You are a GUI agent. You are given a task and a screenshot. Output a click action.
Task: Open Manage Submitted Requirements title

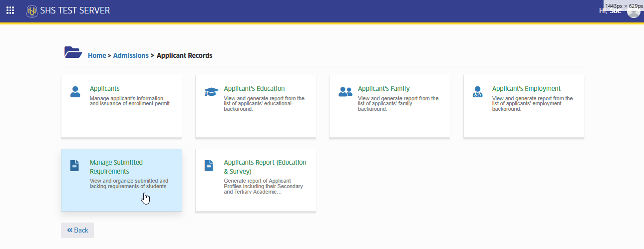click(x=116, y=167)
